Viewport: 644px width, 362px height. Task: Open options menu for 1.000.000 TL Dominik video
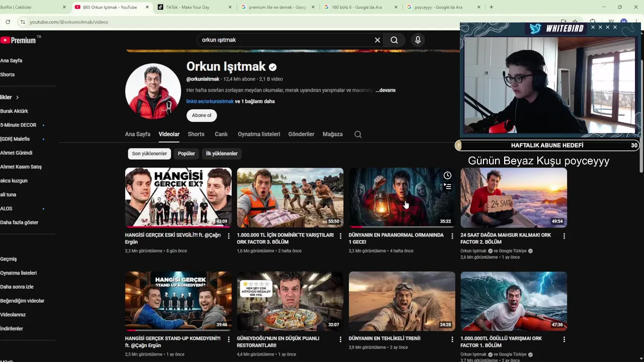[341, 236]
